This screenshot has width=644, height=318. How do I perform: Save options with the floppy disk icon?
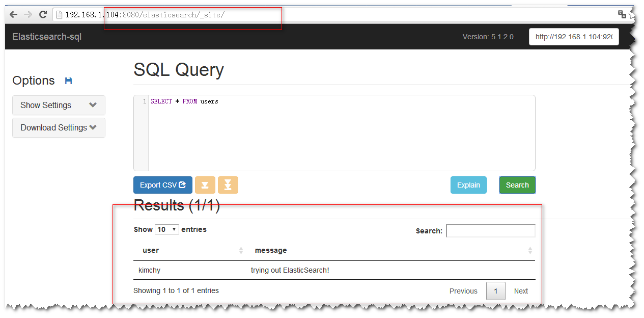click(69, 81)
